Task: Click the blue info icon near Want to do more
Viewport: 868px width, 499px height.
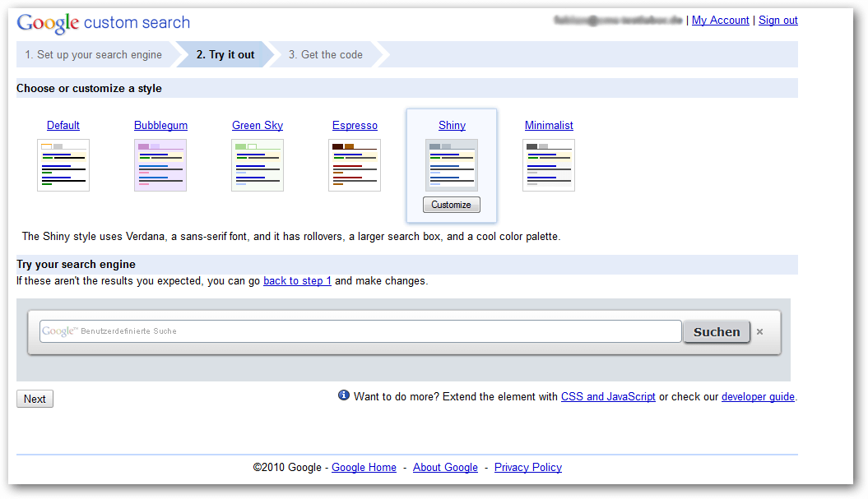Action: (x=344, y=395)
